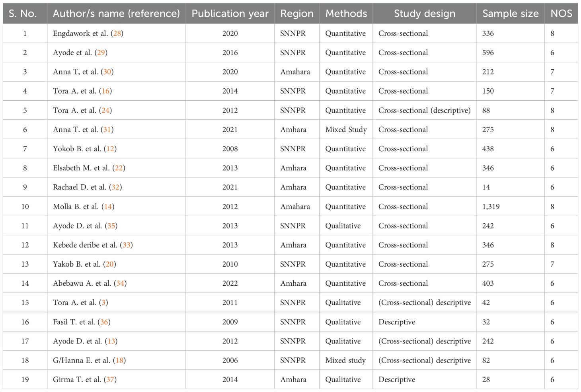The width and height of the screenshot is (581, 392).
Task: Click the 'NOS' column header
Action: click(x=561, y=14)
